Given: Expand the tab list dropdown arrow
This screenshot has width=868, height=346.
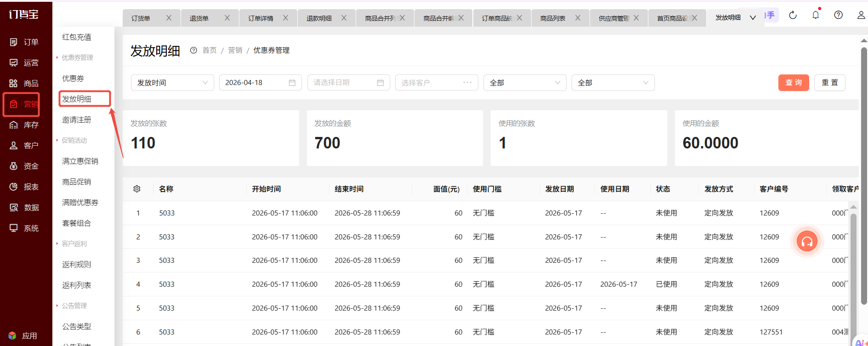Looking at the screenshot, I should point(753,18).
